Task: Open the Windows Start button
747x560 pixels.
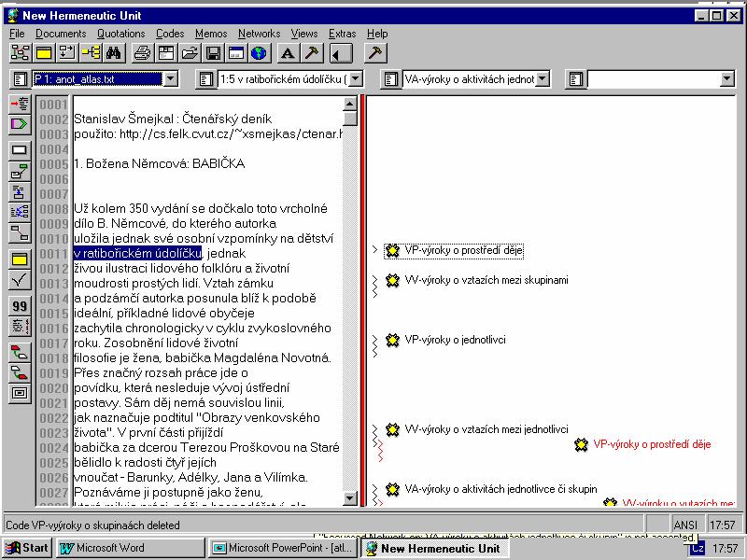Action: 27,548
